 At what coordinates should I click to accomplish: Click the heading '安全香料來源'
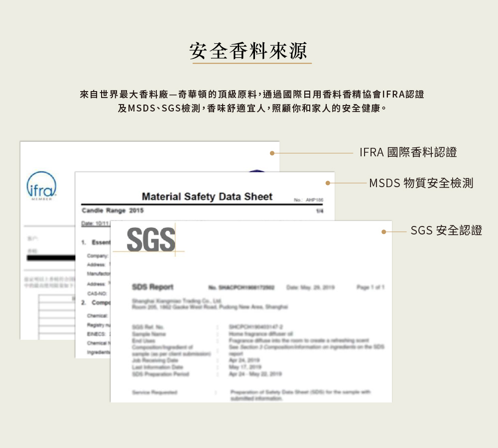pos(249,51)
